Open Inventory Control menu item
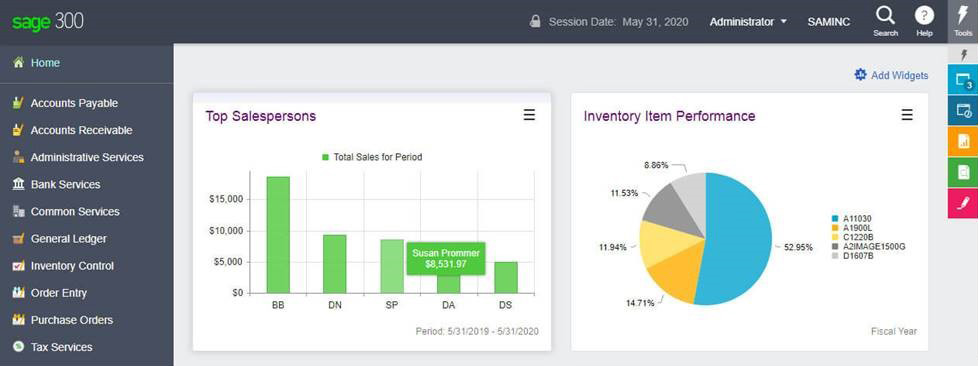Screen dimensions: 978x366 pos(72,266)
